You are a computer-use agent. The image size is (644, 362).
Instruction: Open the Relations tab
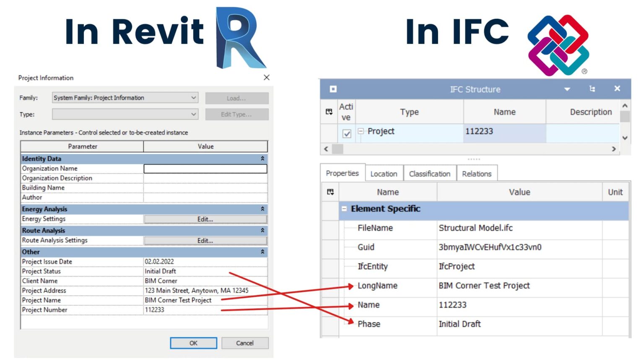pyautogui.click(x=477, y=173)
